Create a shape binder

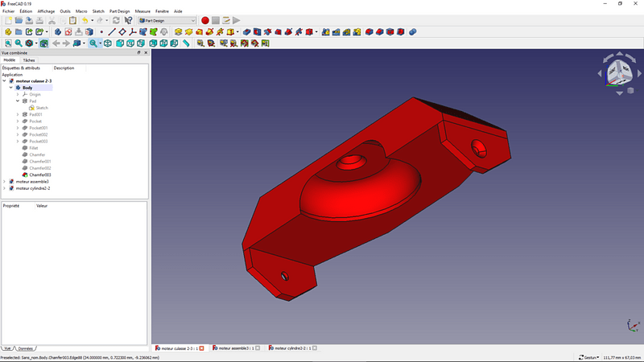pyautogui.click(x=143, y=31)
